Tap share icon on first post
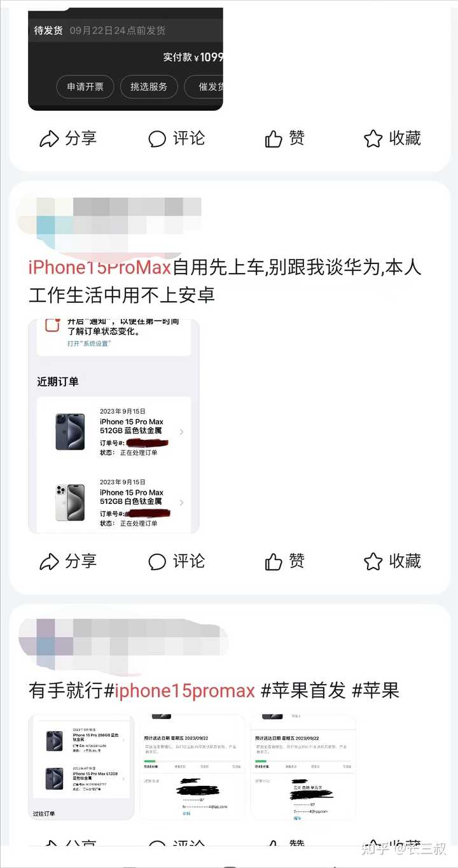The width and height of the screenshot is (458, 868). pyautogui.click(x=68, y=139)
